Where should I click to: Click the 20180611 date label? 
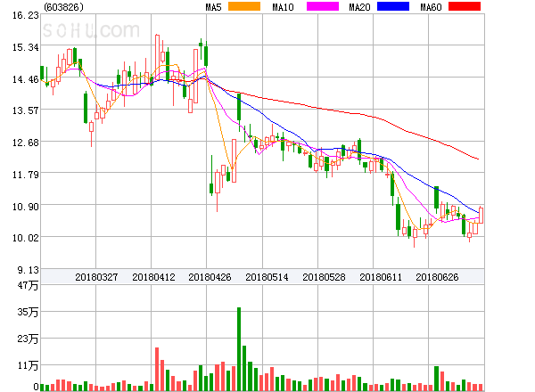coord(381,277)
